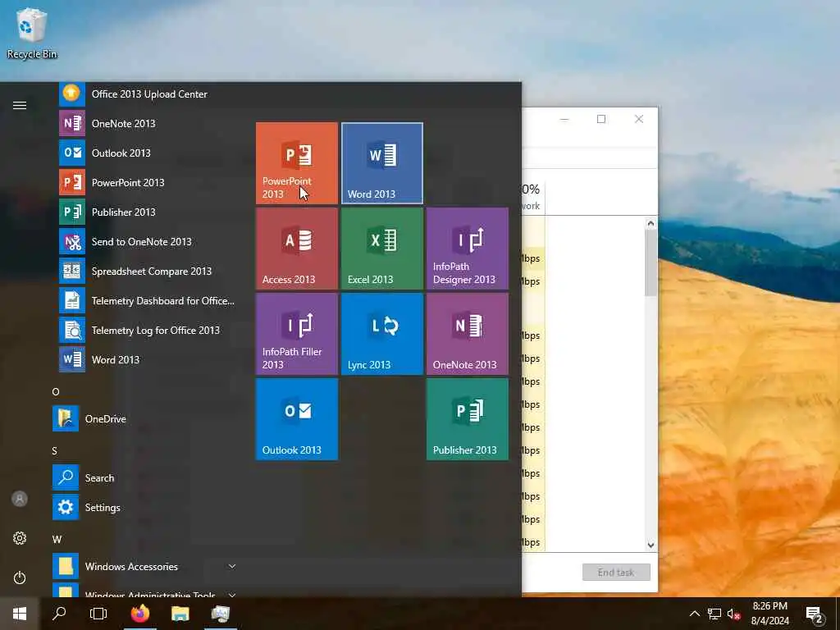The image size is (840, 630).
Task: Open network status tray icon
Action: pyautogui.click(x=714, y=614)
